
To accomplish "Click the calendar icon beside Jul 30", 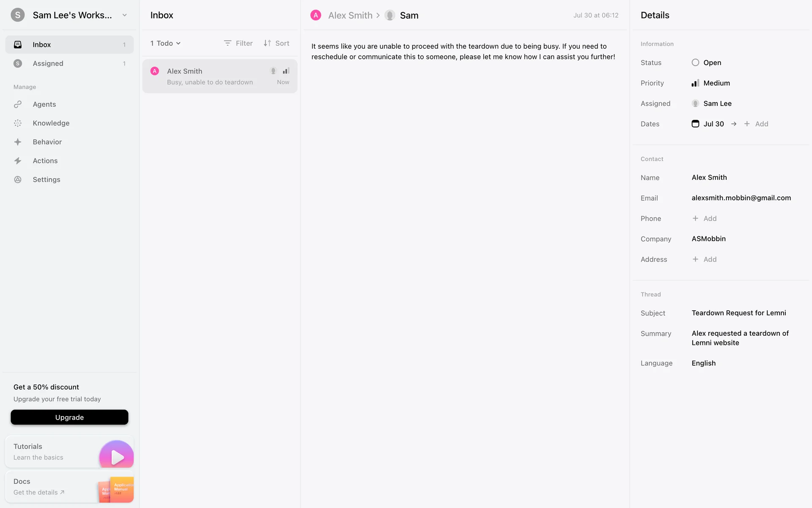I will 695,124.
